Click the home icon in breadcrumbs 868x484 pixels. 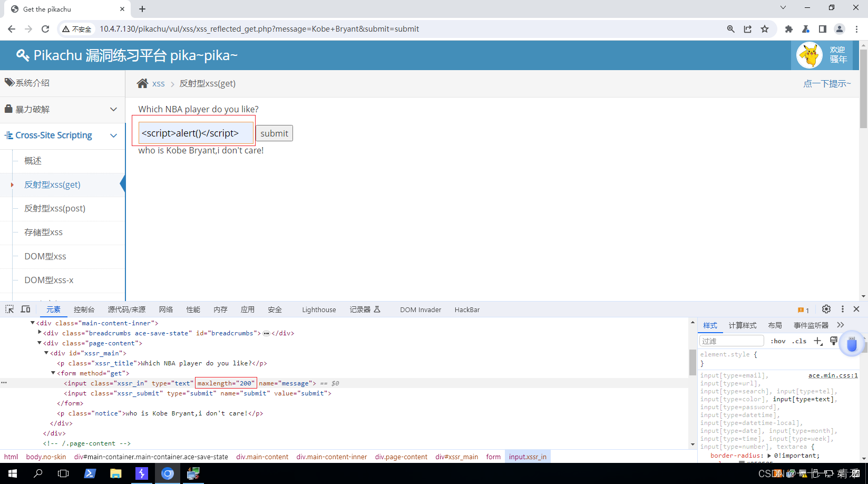click(142, 83)
